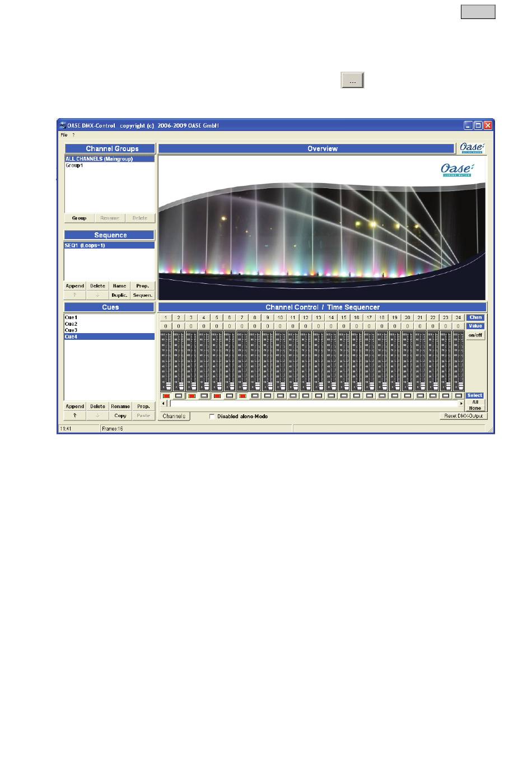
Task: Click the on/off button next to the faders
Action: pos(475,335)
